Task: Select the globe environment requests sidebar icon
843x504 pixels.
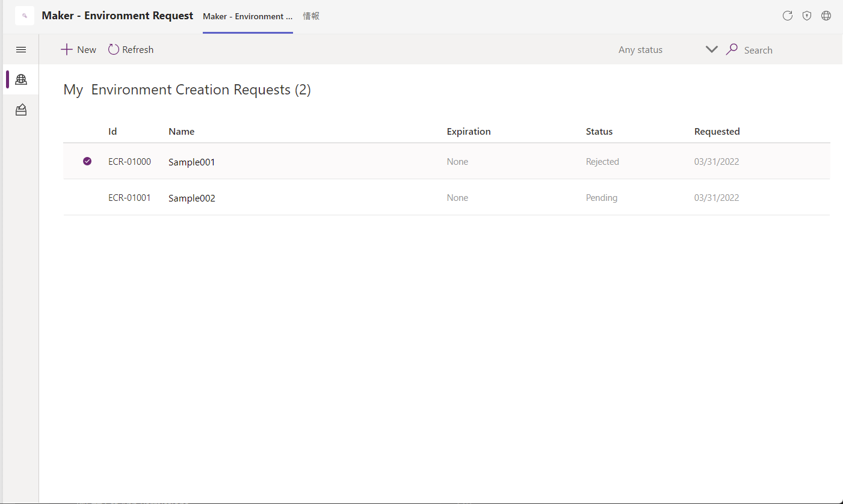Action: pos(21,79)
